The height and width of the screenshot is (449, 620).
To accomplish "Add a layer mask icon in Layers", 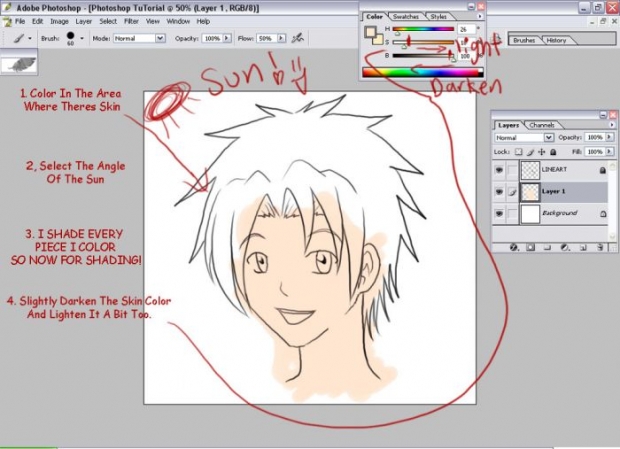I will click(531, 247).
